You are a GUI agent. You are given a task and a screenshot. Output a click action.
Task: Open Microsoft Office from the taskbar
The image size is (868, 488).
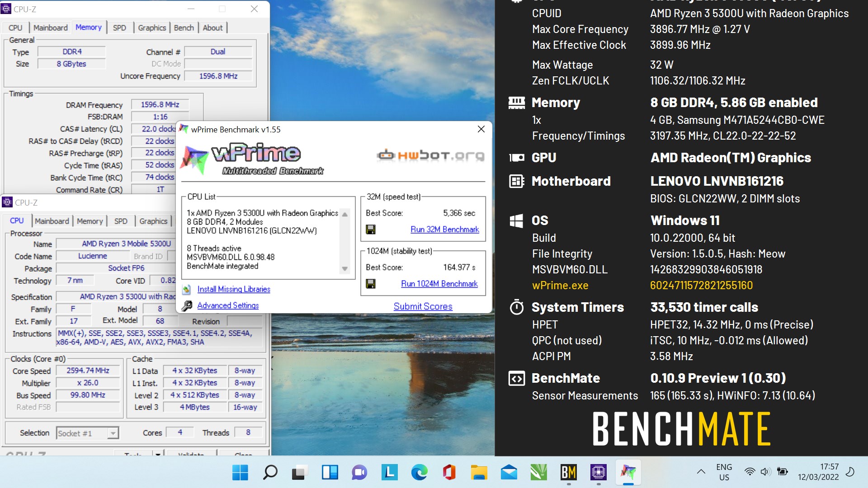(449, 473)
